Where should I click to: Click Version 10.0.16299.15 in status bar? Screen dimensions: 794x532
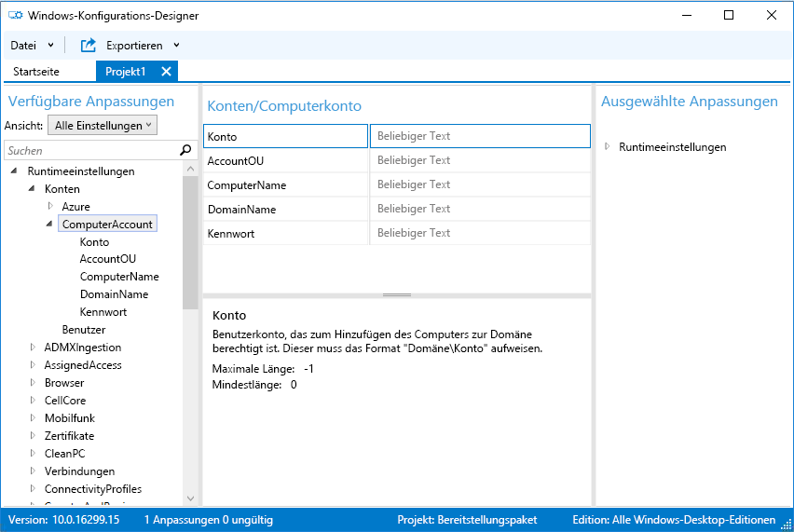(x=63, y=520)
